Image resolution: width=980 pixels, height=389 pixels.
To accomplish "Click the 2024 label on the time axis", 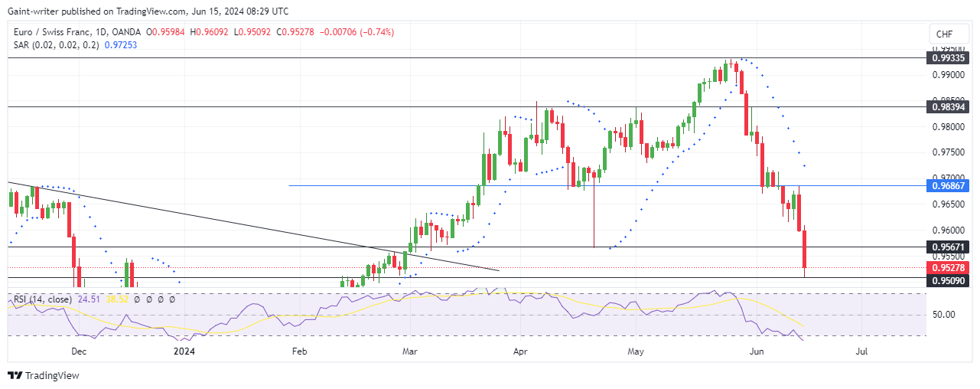I will 184,351.
